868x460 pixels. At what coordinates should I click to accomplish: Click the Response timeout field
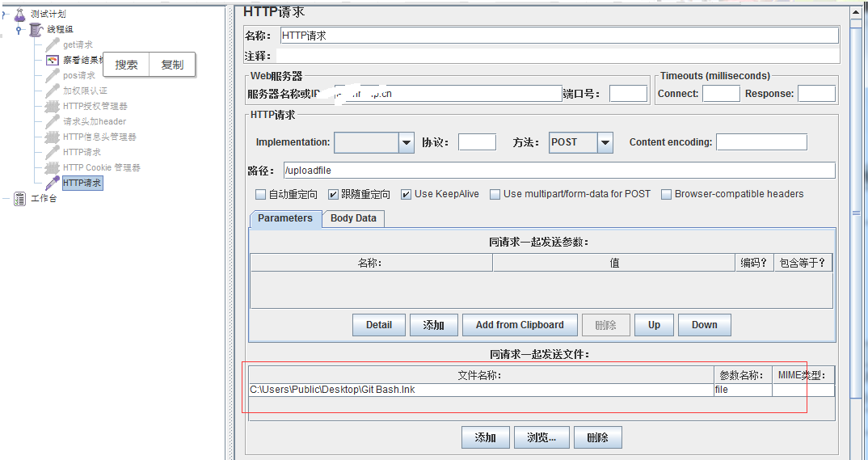point(816,94)
